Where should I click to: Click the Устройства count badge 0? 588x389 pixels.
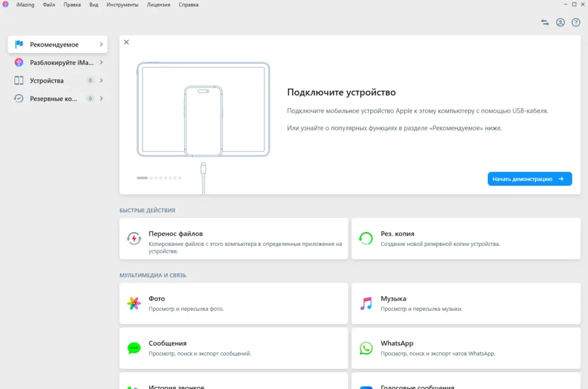tap(90, 80)
